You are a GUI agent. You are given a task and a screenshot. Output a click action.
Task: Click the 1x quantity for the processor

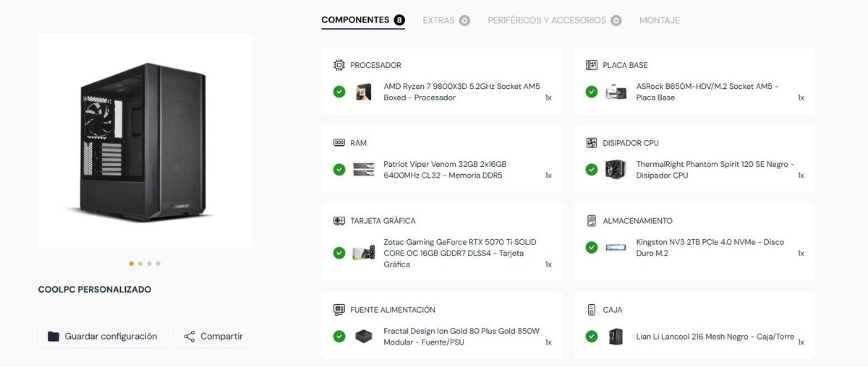click(548, 98)
